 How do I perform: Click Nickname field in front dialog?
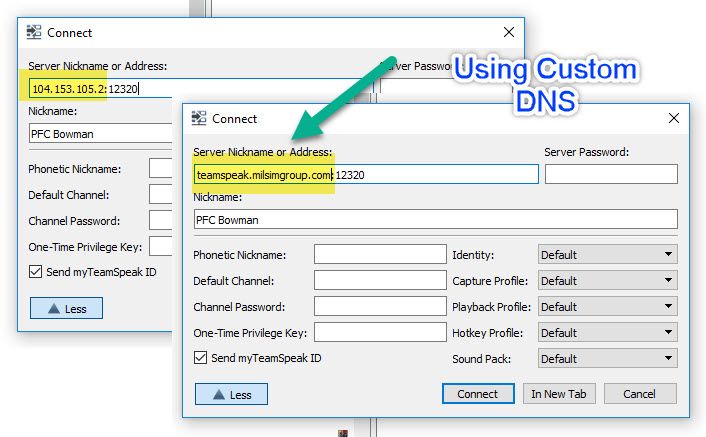tap(435, 220)
